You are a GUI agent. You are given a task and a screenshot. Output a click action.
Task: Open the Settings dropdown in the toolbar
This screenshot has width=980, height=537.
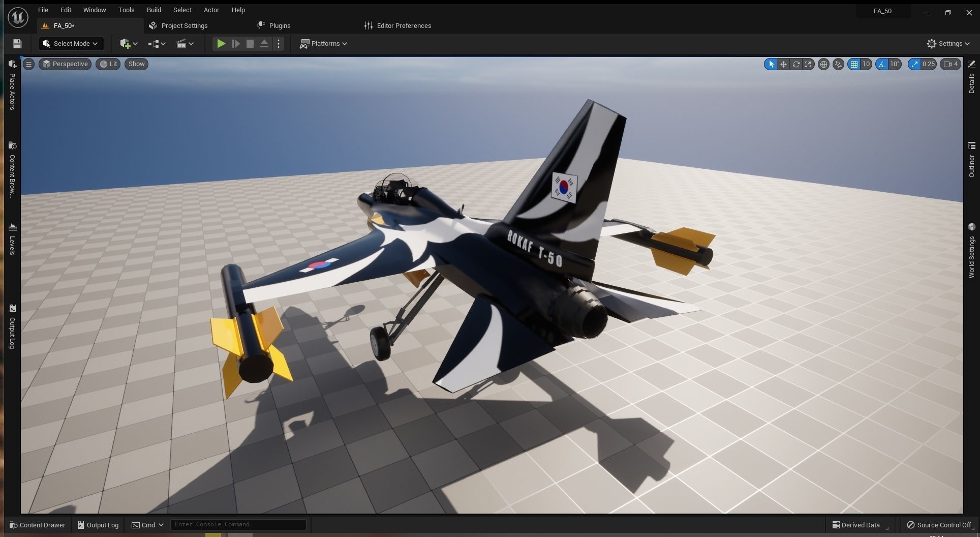(x=948, y=44)
